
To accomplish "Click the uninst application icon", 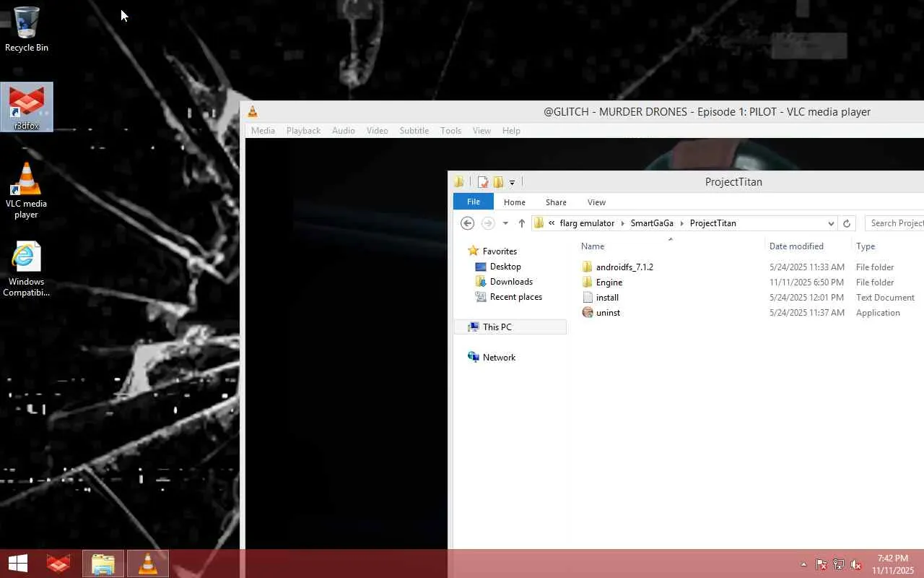I will point(588,313).
